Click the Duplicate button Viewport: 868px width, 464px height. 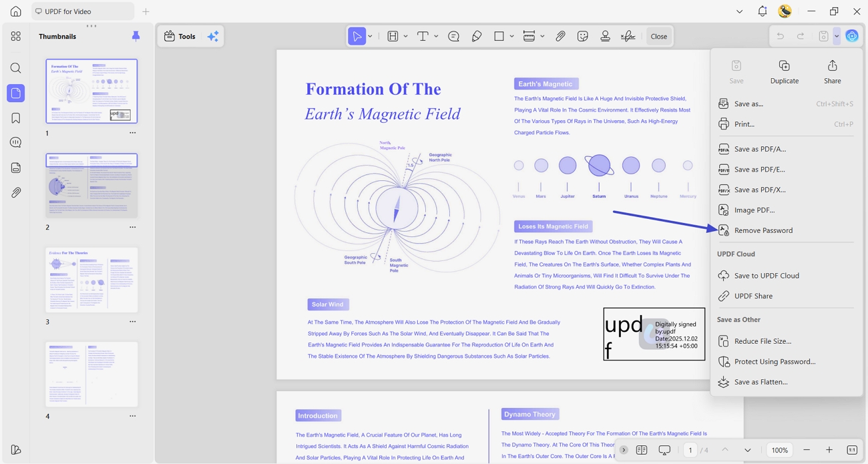785,72
